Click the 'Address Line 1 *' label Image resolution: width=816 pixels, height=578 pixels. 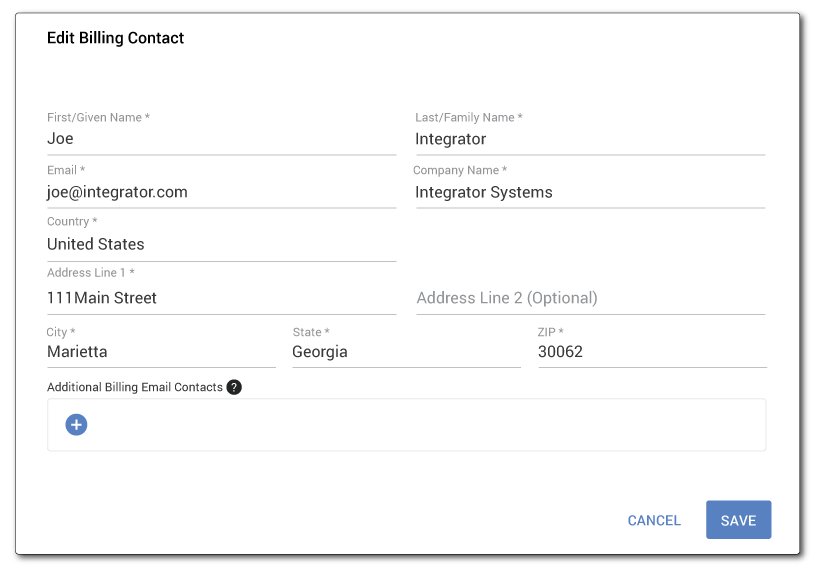[x=90, y=273]
